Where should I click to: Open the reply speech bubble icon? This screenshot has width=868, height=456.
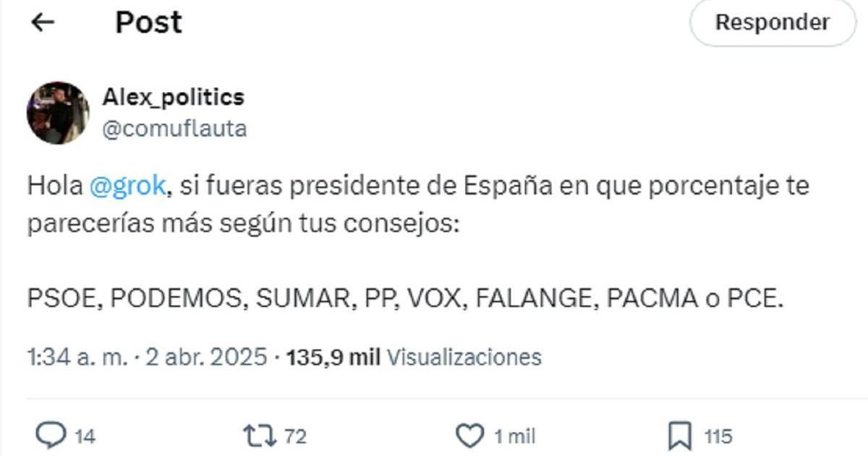[51, 436]
